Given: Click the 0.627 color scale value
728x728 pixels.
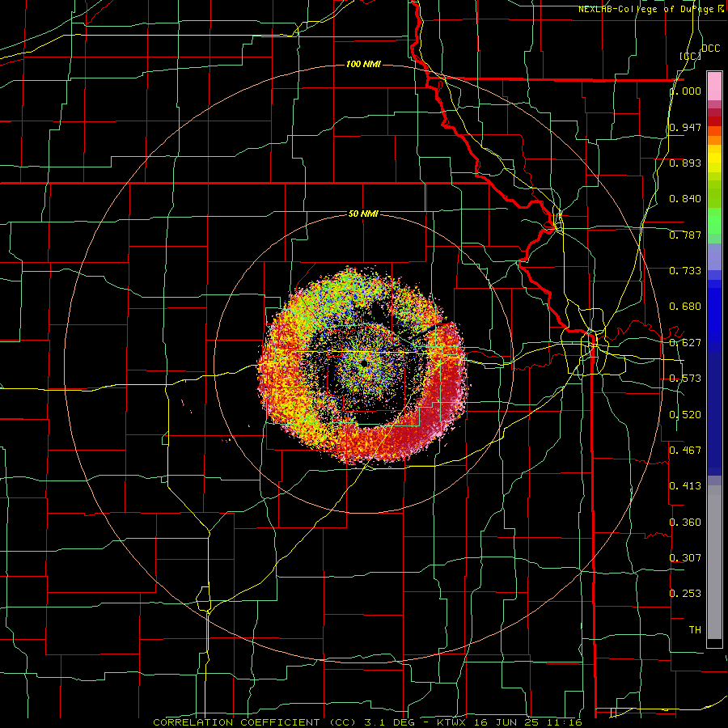Looking at the screenshot, I should click(x=685, y=343).
